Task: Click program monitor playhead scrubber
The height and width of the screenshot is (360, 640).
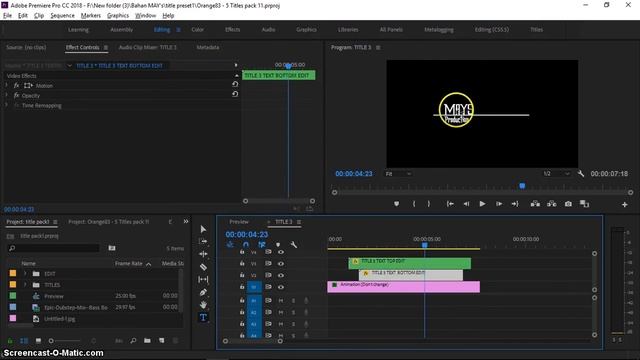Action: pyautogui.click(x=522, y=186)
